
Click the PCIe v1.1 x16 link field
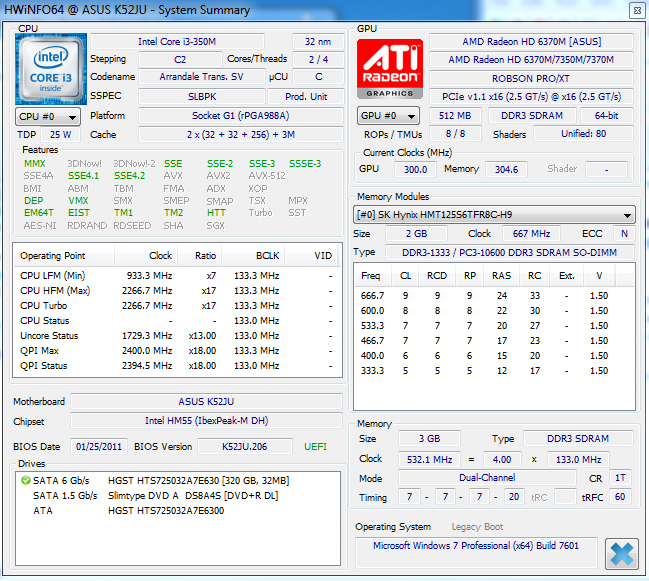531,97
